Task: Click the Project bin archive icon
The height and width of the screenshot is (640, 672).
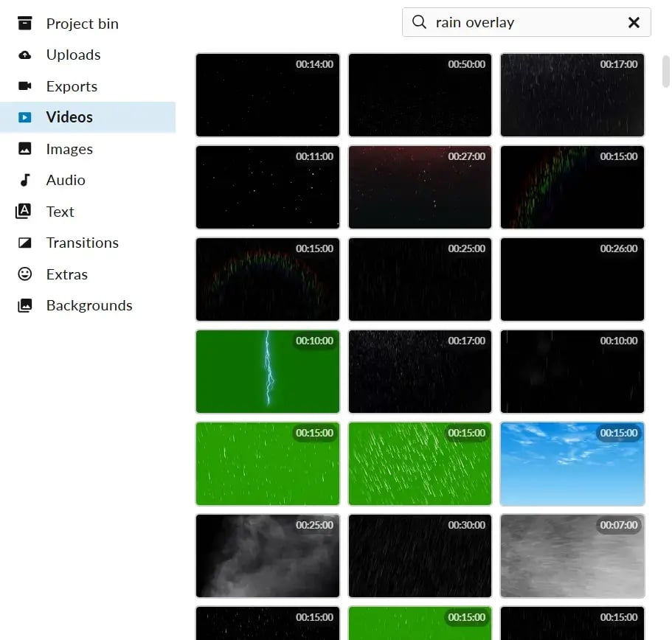Action: [x=25, y=24]
